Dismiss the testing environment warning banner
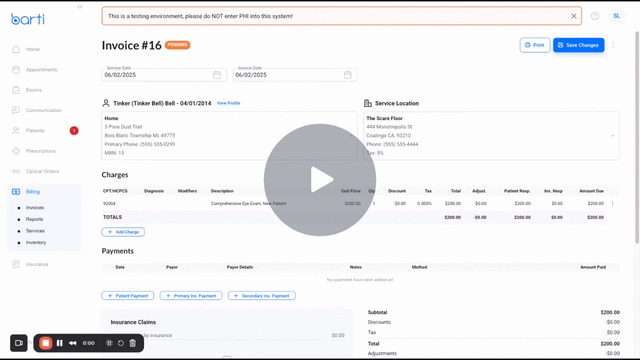The width and height of the screenshot is (640, 360). pyautogui.click(x=573, y=16)
